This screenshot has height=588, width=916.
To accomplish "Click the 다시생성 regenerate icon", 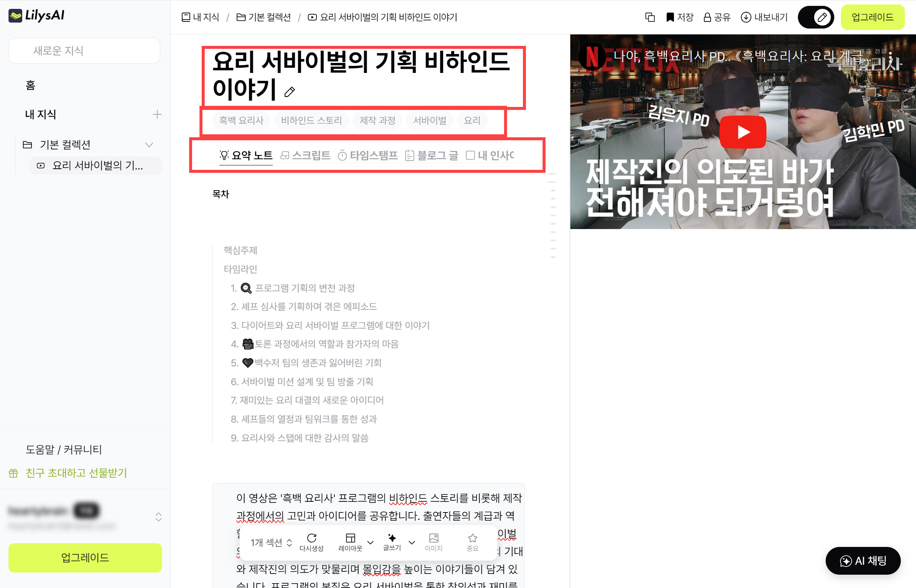I will point(312,538).
